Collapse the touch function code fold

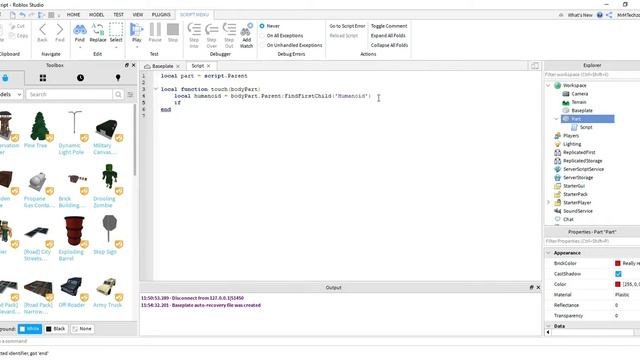156,89
